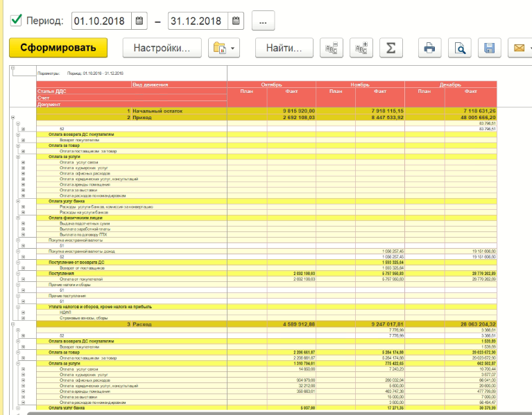Save report using the floppy disk icon

pos(489,48)
